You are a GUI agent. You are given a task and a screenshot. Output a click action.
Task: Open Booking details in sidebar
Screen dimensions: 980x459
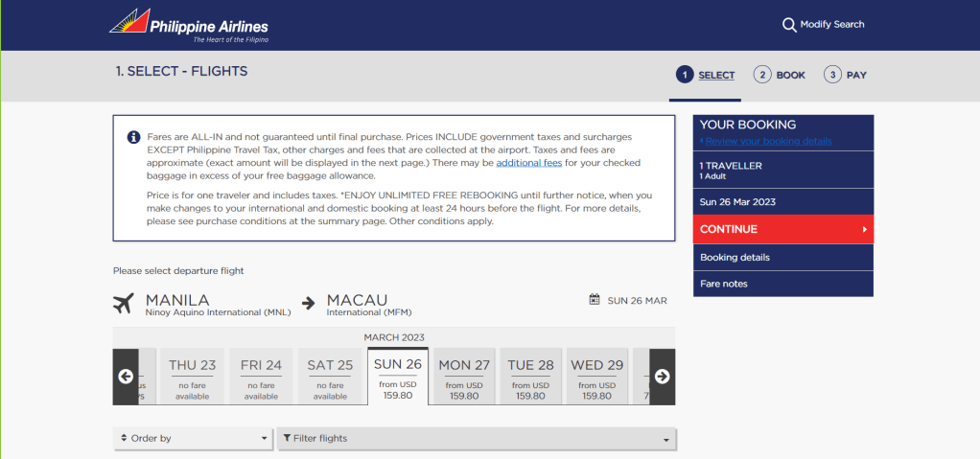735,258
